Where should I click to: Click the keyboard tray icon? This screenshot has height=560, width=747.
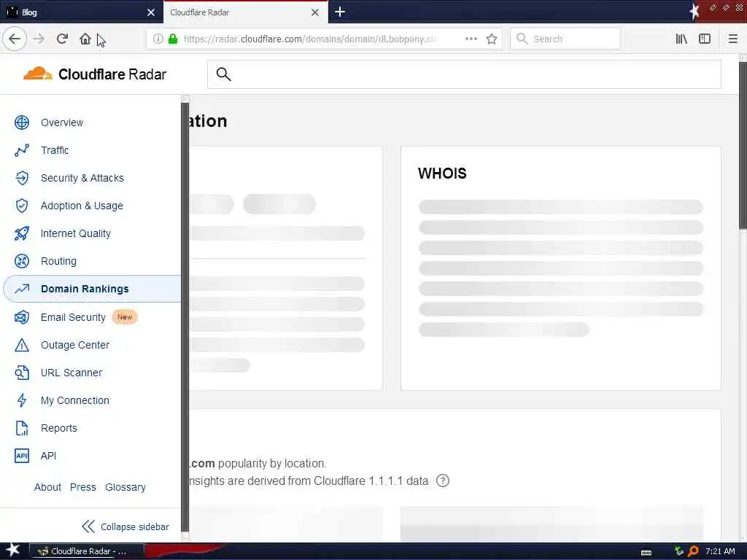click(646, 553)
